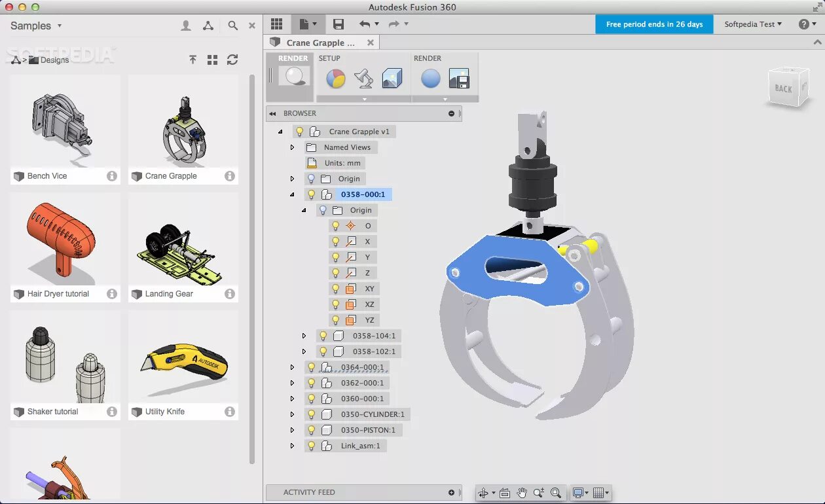Screen dimensions: 825x504
Task: Close the Samples data panel
Action: (x=252, y=26)
